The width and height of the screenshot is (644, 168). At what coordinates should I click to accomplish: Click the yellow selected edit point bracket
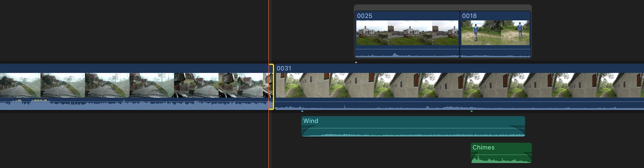click(272, 87)
